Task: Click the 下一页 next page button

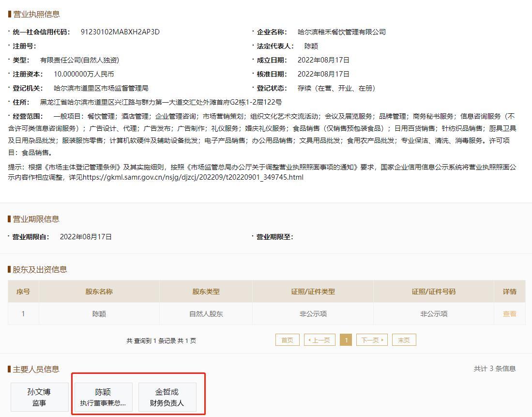Action: coord(372,340)
